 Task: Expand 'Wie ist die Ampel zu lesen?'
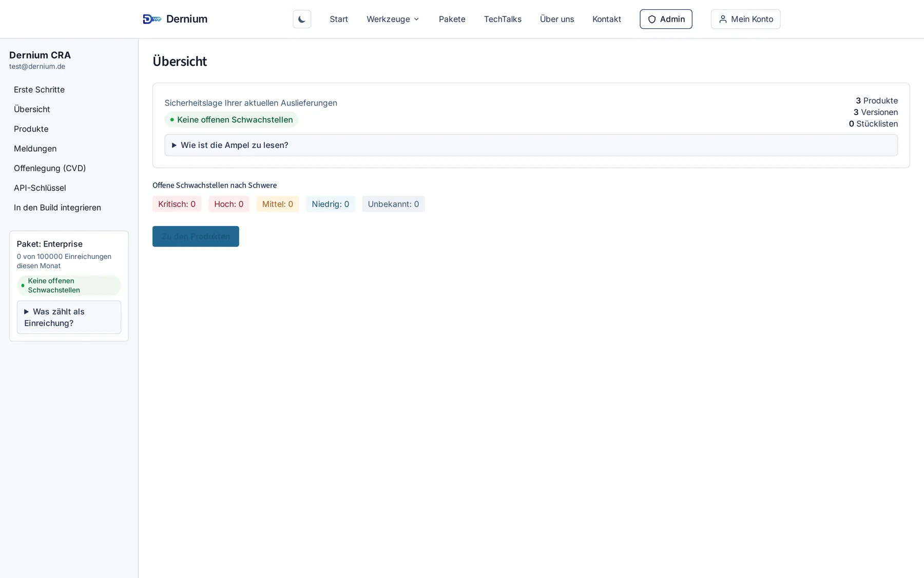(x=531, y=145)
